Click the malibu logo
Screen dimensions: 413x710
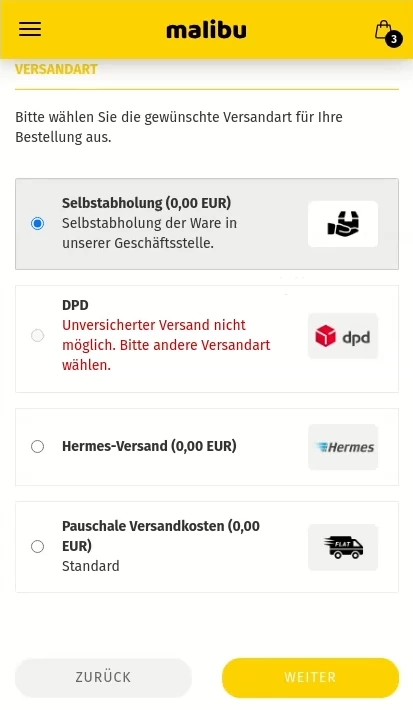[x=206, y=30]
